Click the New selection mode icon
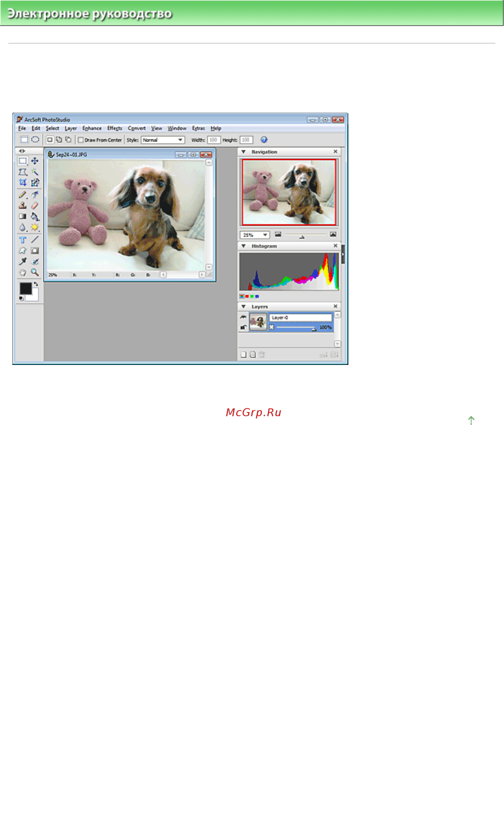Image resolution: width=504 pixels, height=824 pixels. click(x=50, y=139)
